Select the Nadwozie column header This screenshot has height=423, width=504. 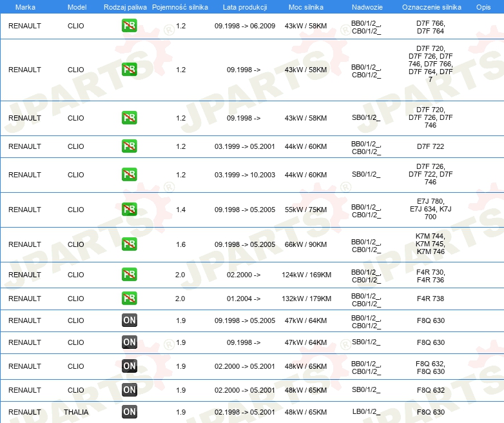coord(367,7)
